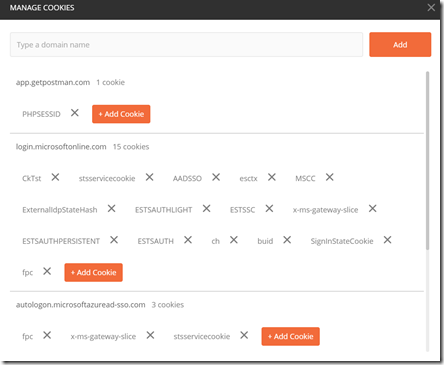The image size is (444, 365).
Task: Select the SignInStateCookie name
Action: 342,241
